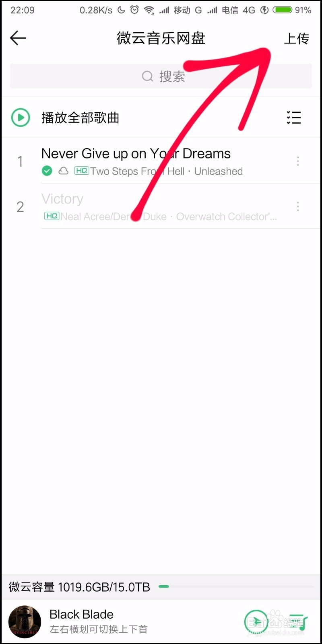This screenshot has height=644, width=322.
Task: Open the Black Blade album art thumbnail
Action: click(x=25, y=621)
